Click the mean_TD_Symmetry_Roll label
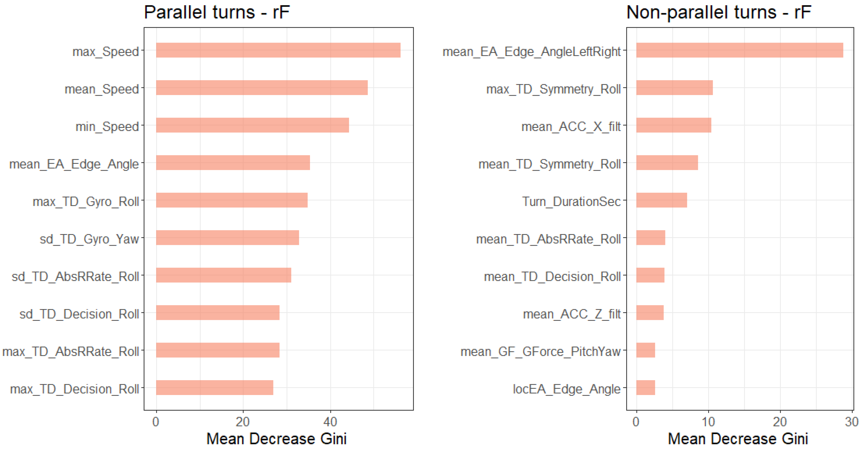Screen dimensions: 868x452 tap(549, 164)
